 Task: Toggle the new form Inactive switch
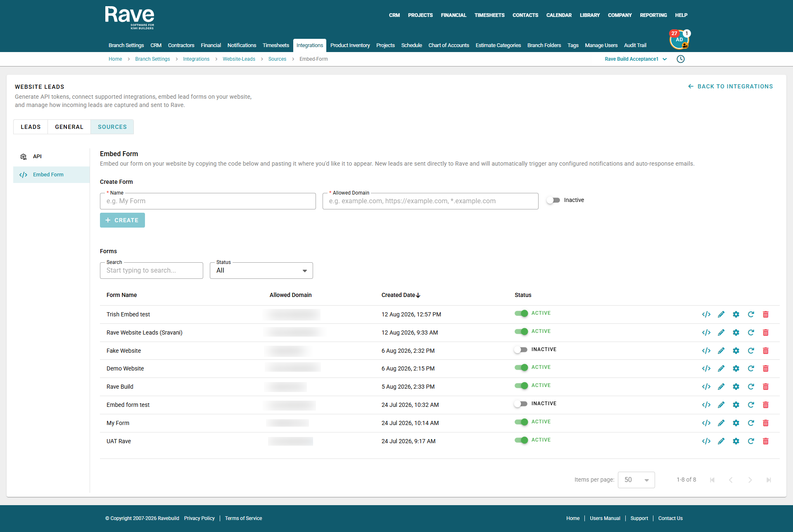[x=553, y=200]
